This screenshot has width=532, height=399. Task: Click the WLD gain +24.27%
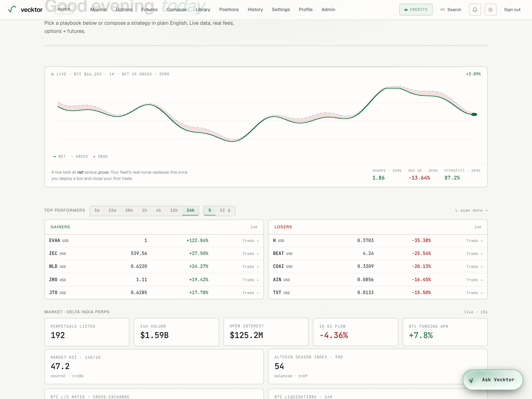point(199,267)
